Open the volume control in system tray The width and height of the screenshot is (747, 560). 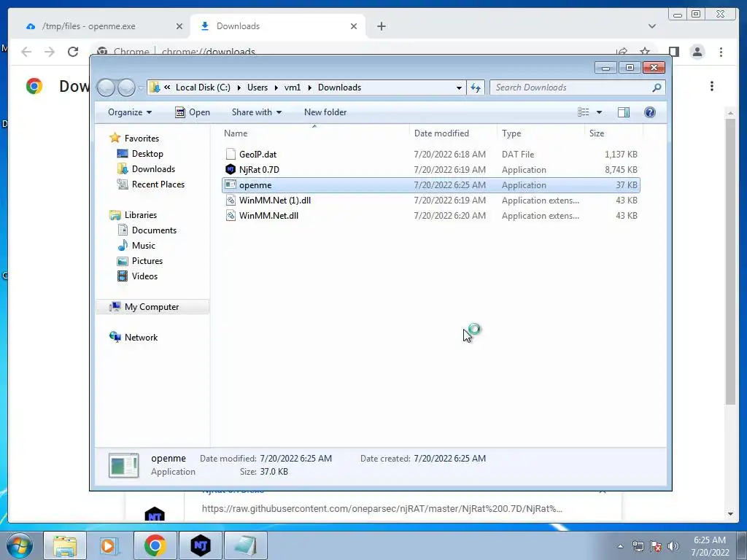(673, 546)
